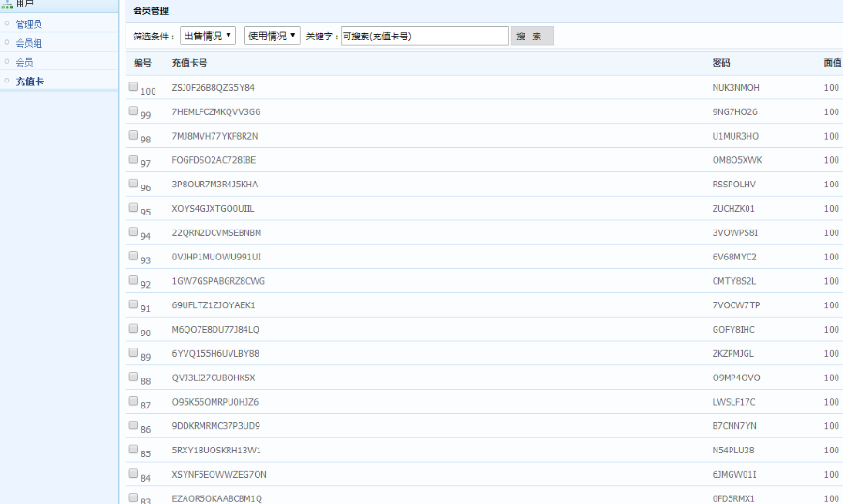Screen dimensions: 843x504
Task: Click password 7VOCW7TP
Action: pyautogui.click(x=736, y=305)
